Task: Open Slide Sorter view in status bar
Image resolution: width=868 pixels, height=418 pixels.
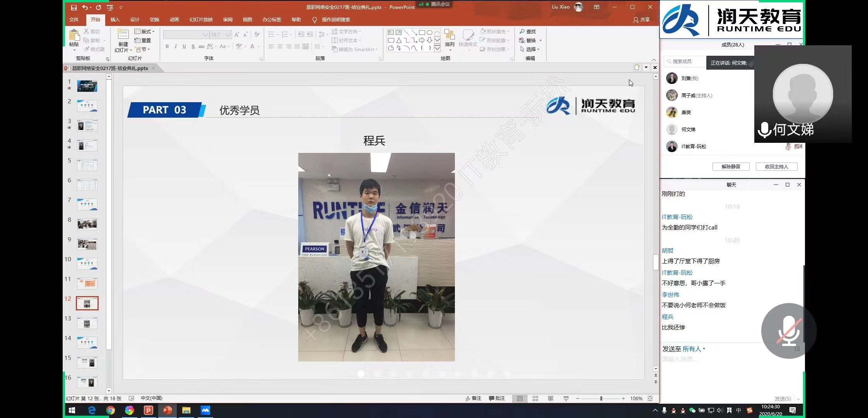Action: (x=535, y=398)
